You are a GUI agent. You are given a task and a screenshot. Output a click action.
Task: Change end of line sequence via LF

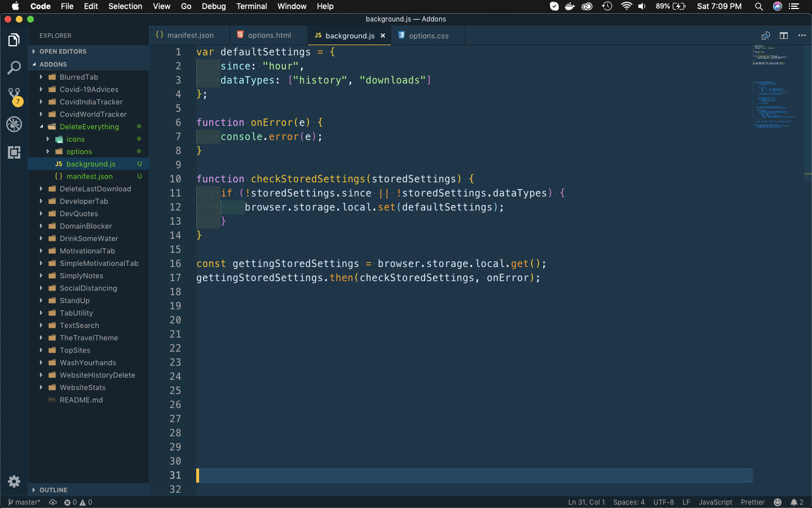tap(686, 502)
